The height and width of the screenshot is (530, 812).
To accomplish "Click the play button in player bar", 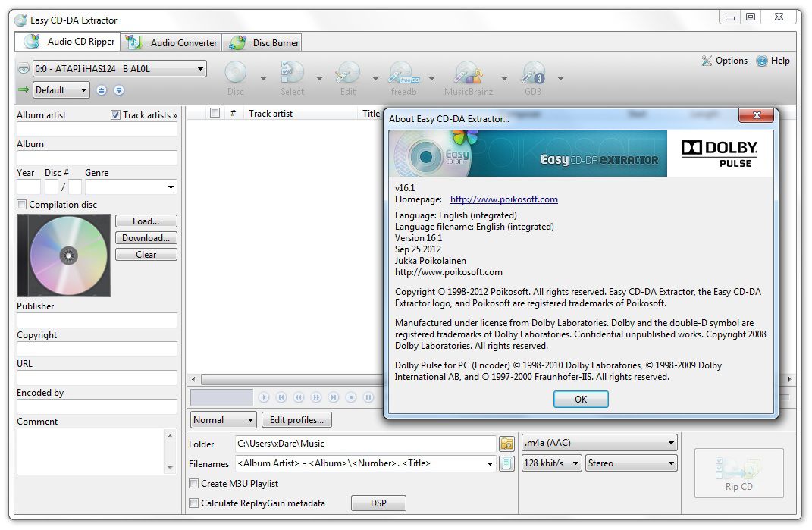I will pos(264,397).
